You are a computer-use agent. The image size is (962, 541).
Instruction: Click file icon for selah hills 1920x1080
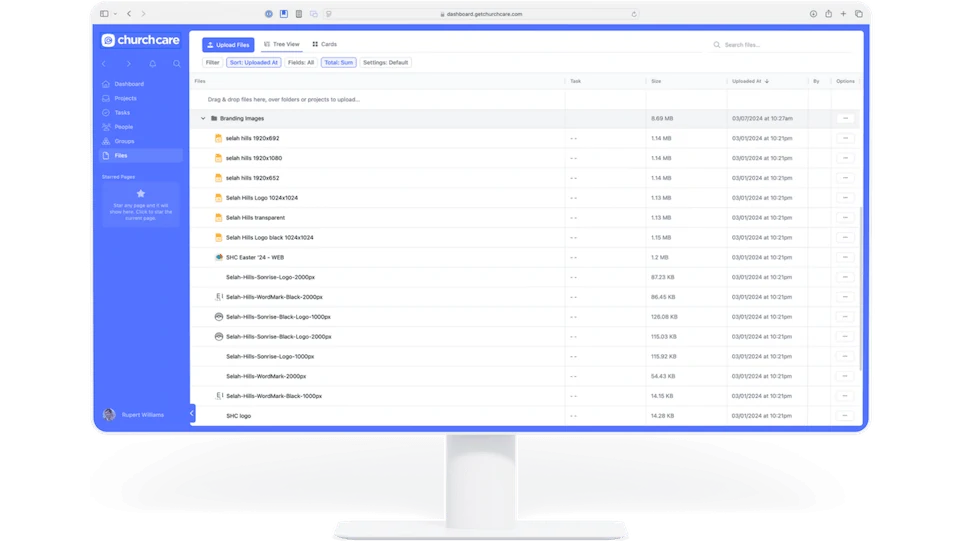[x=218, y=158]
